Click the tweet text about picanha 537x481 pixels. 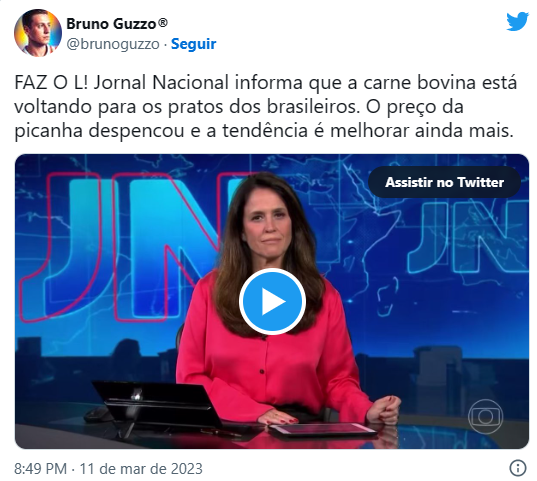pyautogui.click(x=265, y=107)
